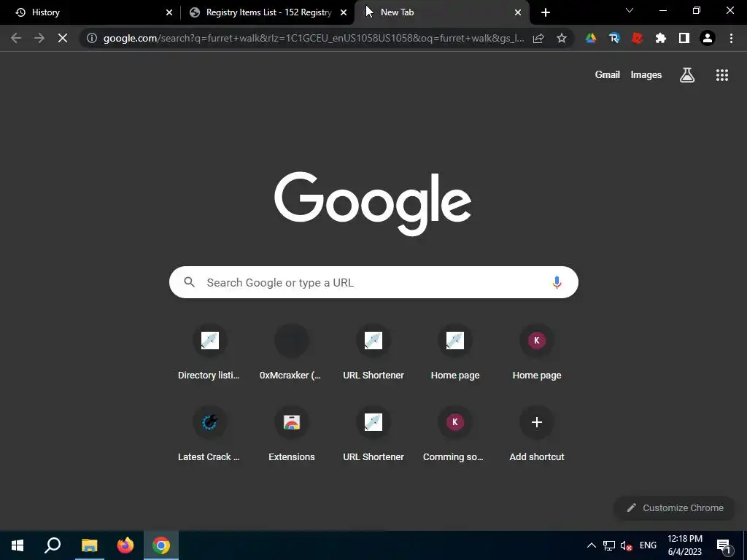Image resolution: width=747 pixels, height=560 pixels.
Task: Open the muted volume tray icon
Action: pyautogui.click(x=627, y=545)
